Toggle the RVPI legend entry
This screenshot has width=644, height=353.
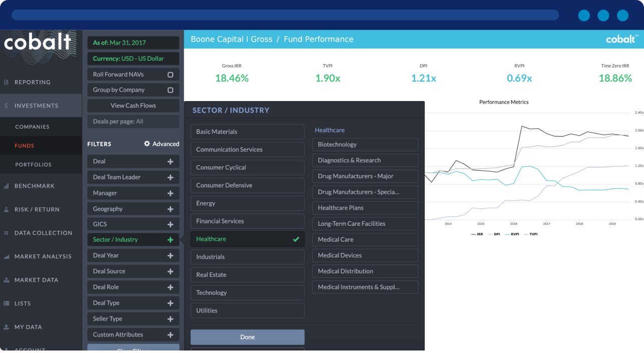pyautogui.click(x=512, y=234)
